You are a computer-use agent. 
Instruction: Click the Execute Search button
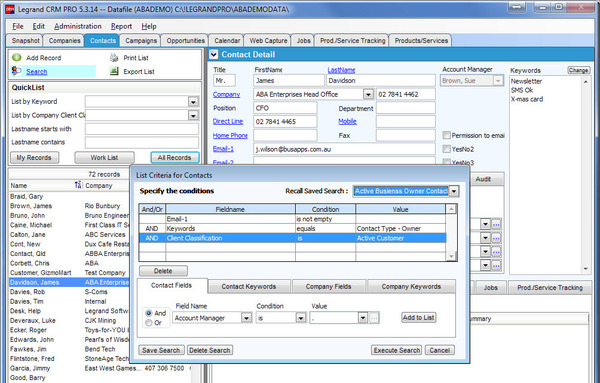click(396, 350)
